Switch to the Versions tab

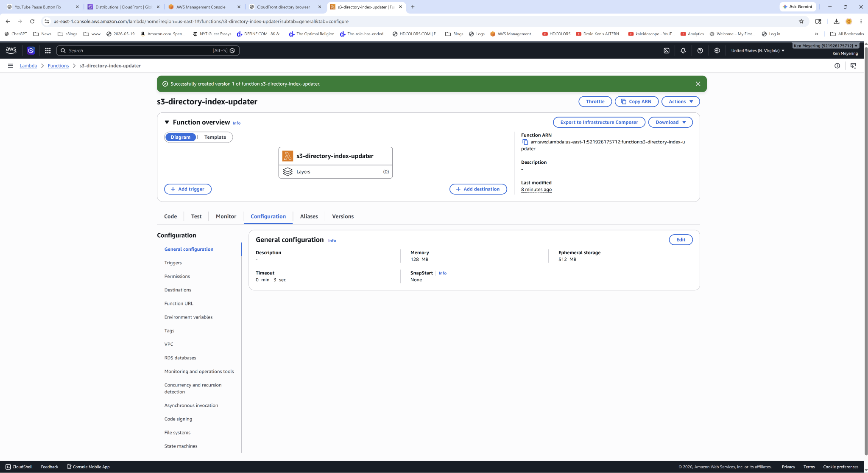click(343, 216)
